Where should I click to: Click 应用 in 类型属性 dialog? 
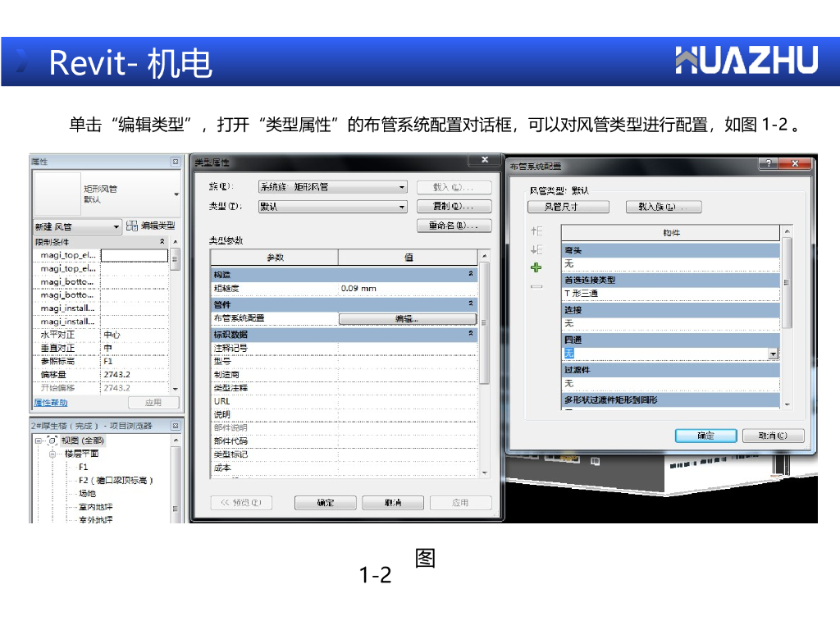tap(460, 503)
